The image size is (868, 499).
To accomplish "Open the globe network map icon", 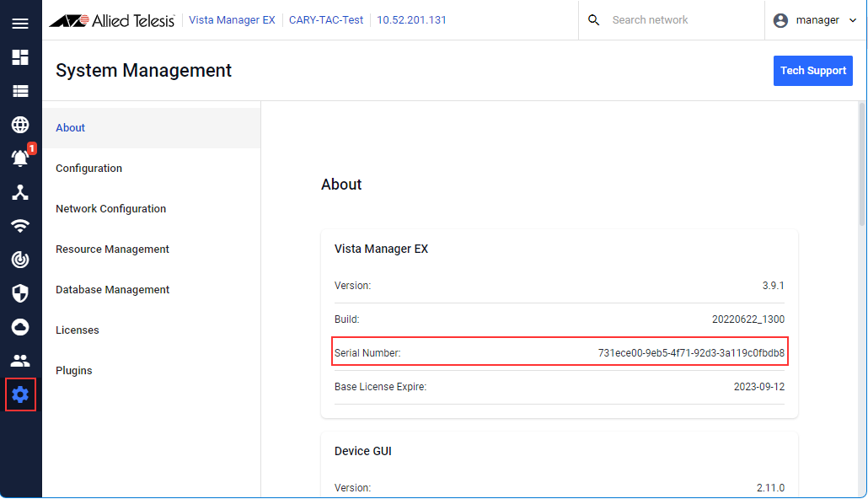I will (20, 125).
